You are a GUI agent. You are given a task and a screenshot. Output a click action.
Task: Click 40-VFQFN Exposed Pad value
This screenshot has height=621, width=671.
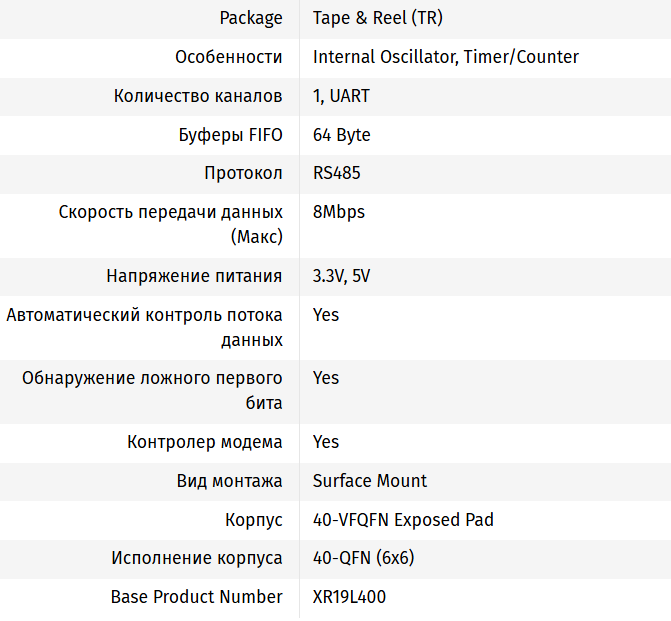[403, 520]
